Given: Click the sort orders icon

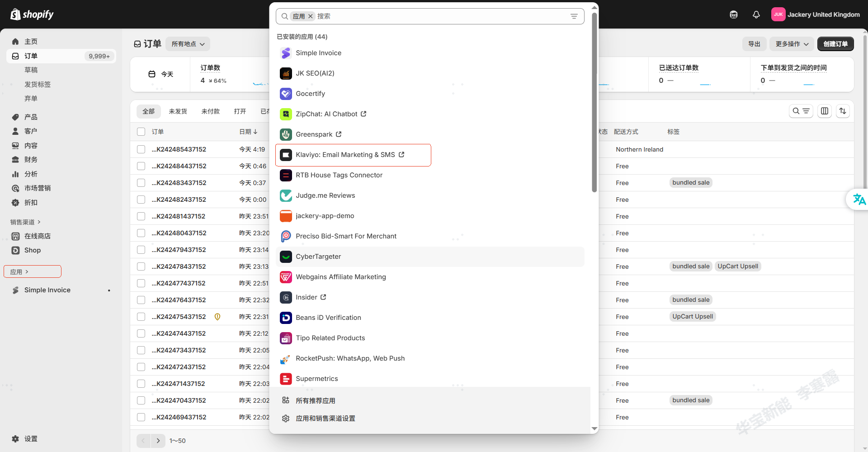Looking at the screenshot, I should coord(843,111).
